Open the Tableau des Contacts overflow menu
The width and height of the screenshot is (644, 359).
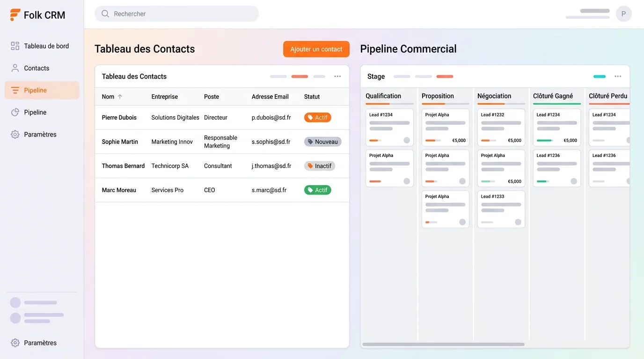[337, 76]
